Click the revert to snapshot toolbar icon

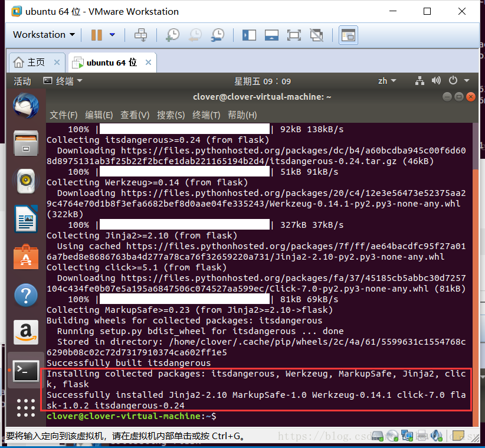(195, 35)
